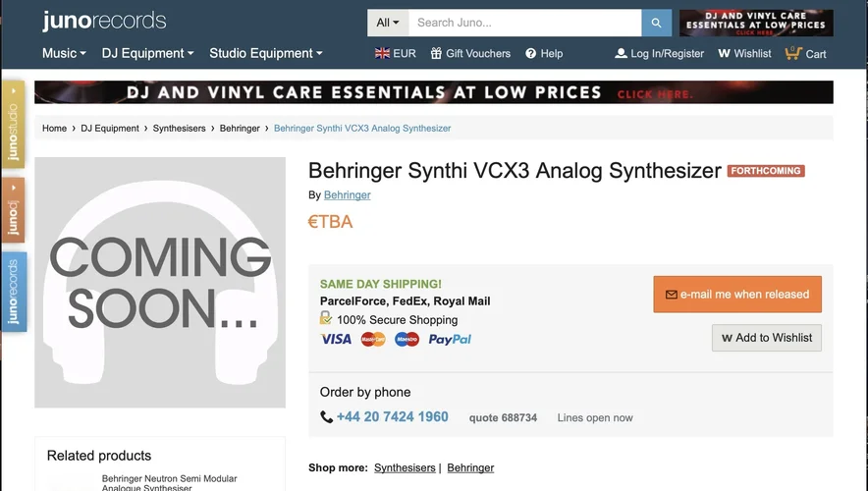Expand the All search category dropdown
Screen dimensions: 868x491
tap(388, 23)
